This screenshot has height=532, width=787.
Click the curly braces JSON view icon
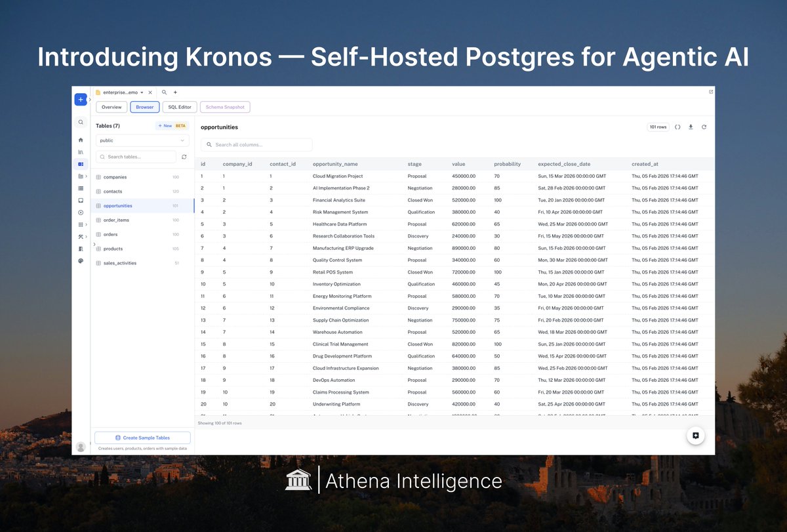(x=677, y=127)
